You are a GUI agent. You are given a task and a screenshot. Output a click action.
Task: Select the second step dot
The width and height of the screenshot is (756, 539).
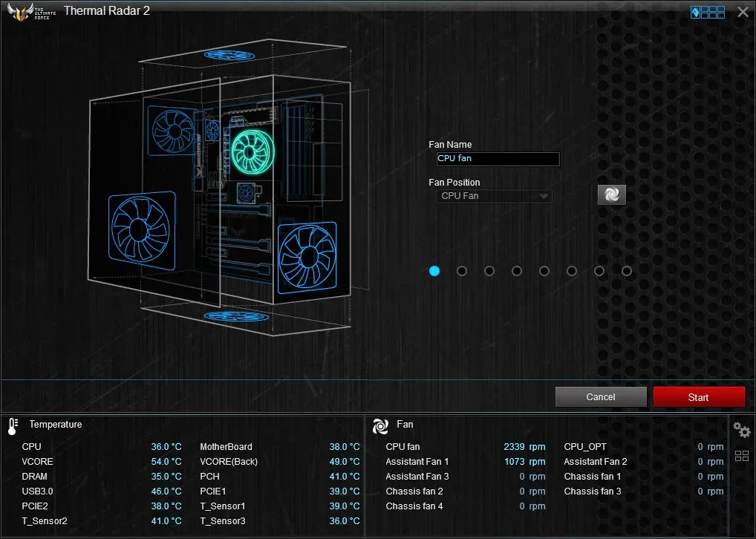[x=462, y=271]
